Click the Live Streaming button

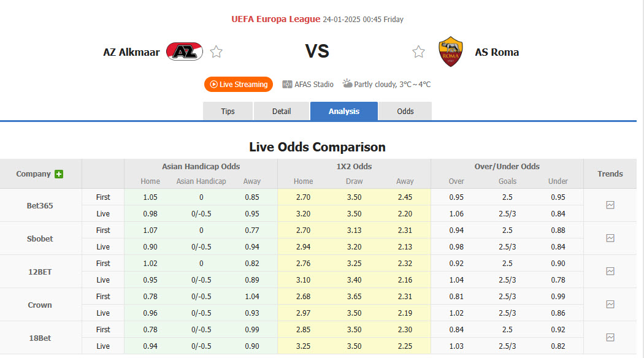239,84
